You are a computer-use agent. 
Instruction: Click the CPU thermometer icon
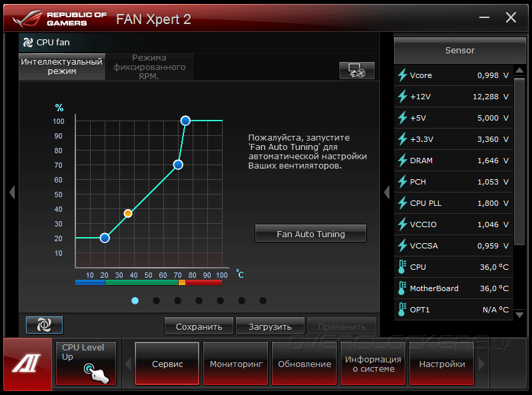402,267
